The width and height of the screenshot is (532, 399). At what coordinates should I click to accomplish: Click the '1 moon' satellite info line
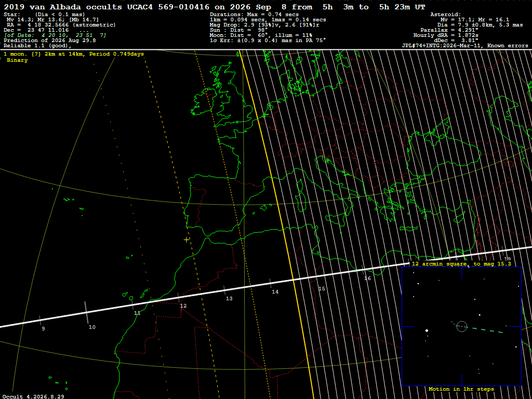point(74,54)
